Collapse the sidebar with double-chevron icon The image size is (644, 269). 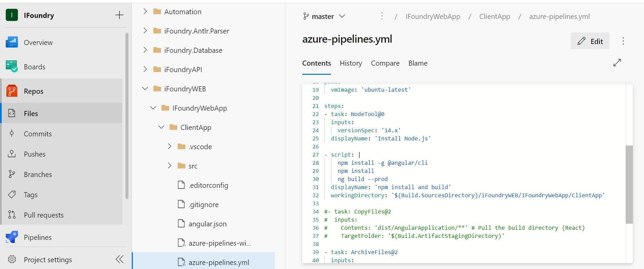[x=120, y=260]
